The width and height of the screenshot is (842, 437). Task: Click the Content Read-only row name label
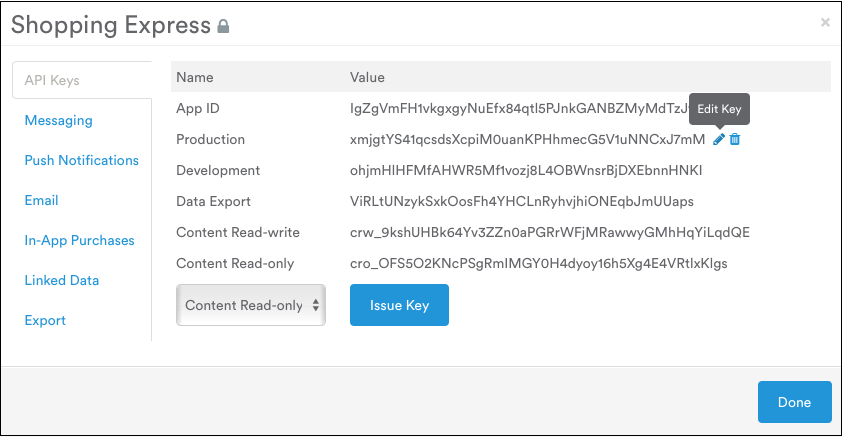(x=235, y=264)
